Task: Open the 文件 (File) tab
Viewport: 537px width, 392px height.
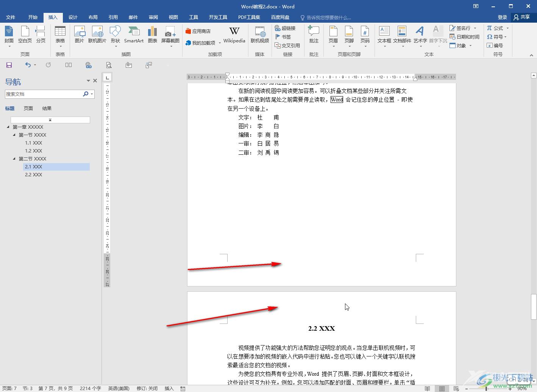Action: 11,17
